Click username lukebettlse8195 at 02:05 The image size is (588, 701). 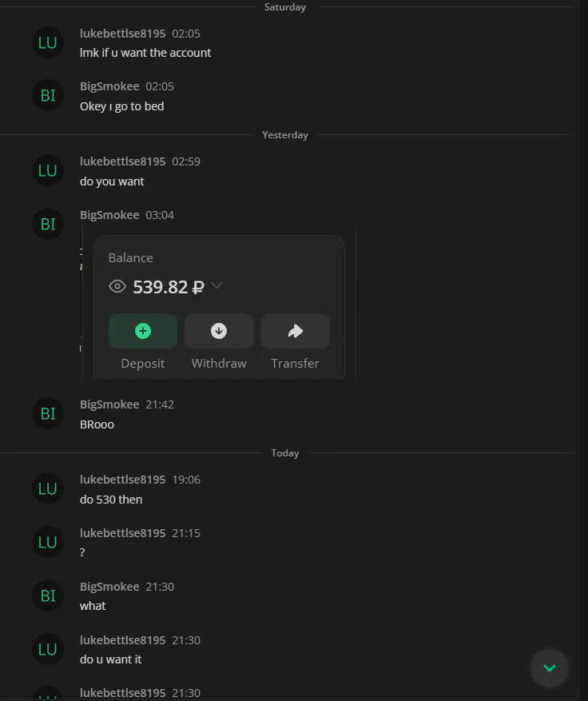tap(122, 34)
